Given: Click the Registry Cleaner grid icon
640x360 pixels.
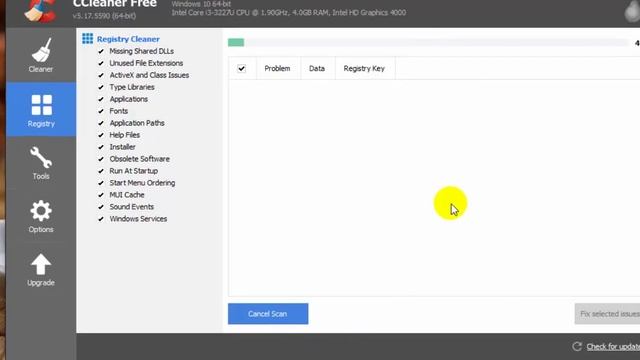Looking at the screenshot, I should coord(87,39).
